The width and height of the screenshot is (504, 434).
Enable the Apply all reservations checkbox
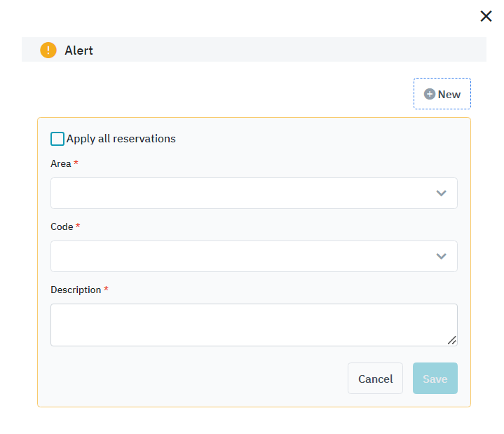pos(57,139)
